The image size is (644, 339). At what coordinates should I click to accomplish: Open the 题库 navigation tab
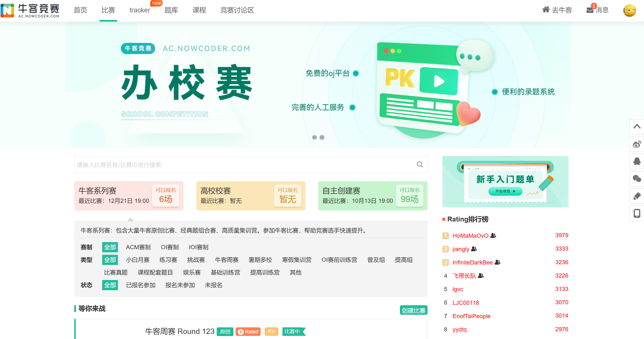pos(171,10)
